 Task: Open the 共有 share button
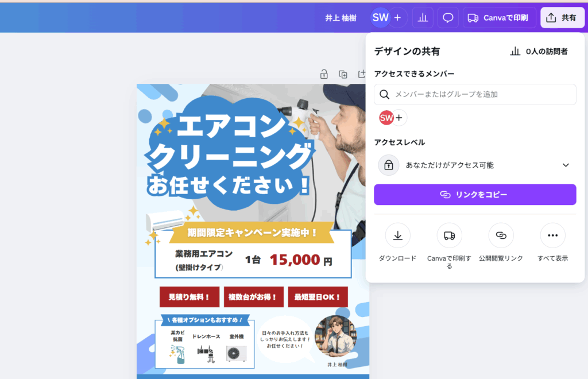tap(562, 18)
